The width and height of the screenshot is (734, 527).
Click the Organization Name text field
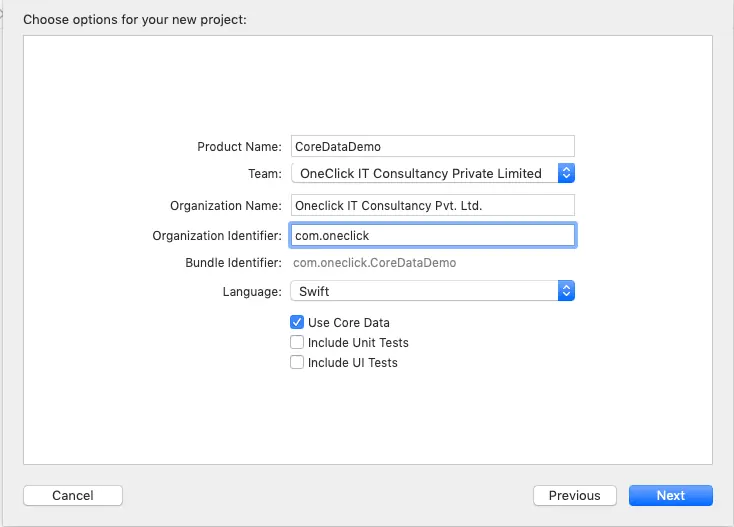point(433,205)
